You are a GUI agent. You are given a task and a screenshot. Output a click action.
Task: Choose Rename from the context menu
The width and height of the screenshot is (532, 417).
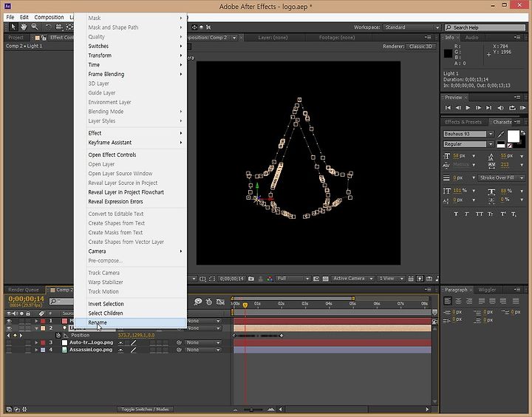tap(130, 322)
